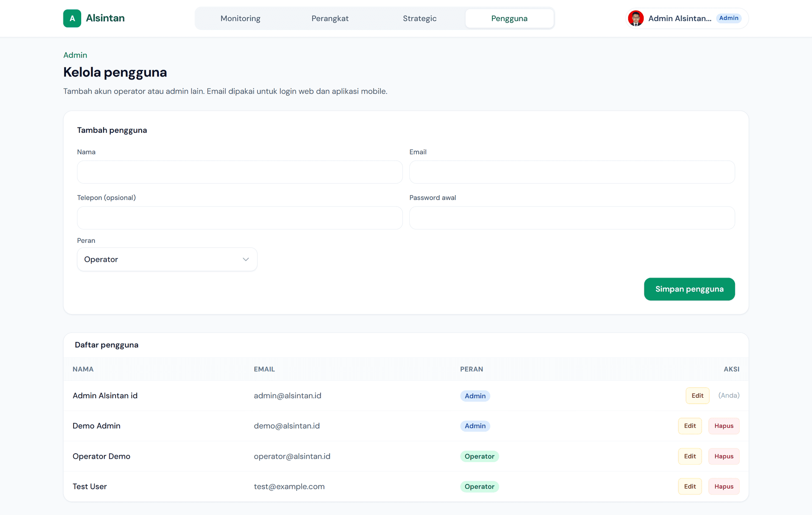The height and width of the screenshot is (515, 812).
Task: Open the Admin Alsintan profile menu
Action: pyautogui.click(x=687, y=18)
